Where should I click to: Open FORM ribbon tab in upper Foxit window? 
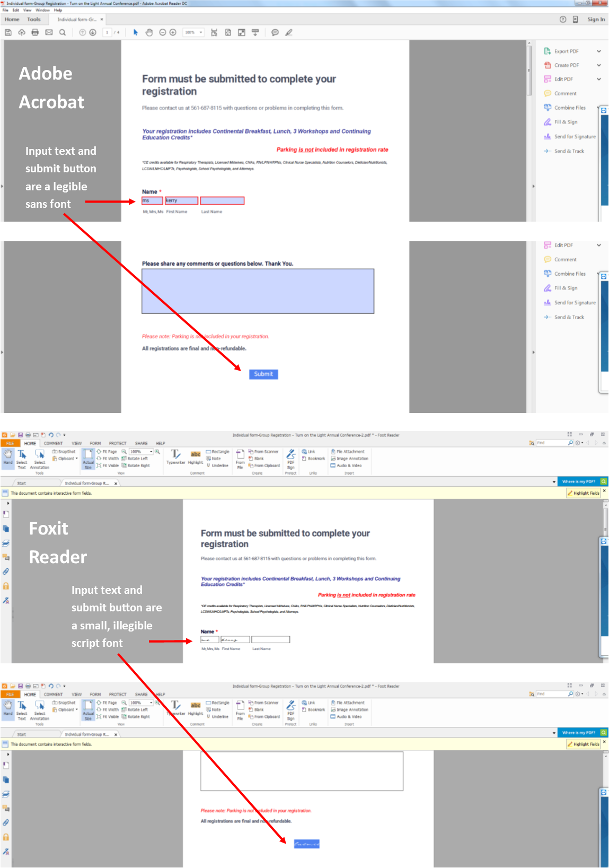95,443
